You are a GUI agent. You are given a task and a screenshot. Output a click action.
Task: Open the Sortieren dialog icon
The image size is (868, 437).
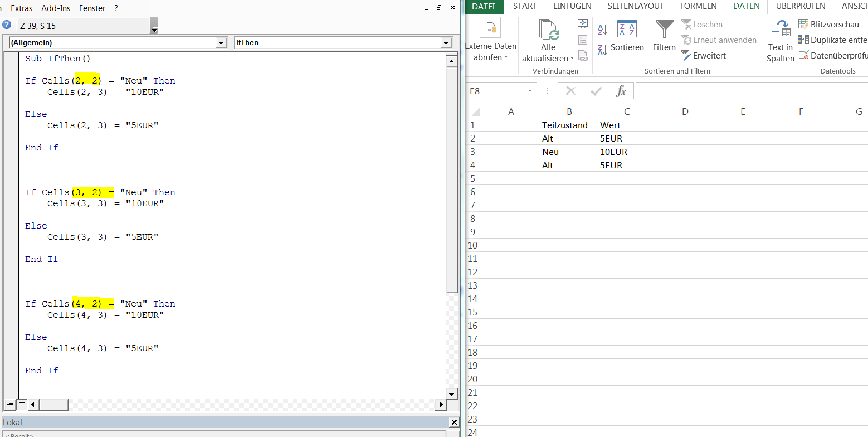pyautogui.click(x=627, y=30)
